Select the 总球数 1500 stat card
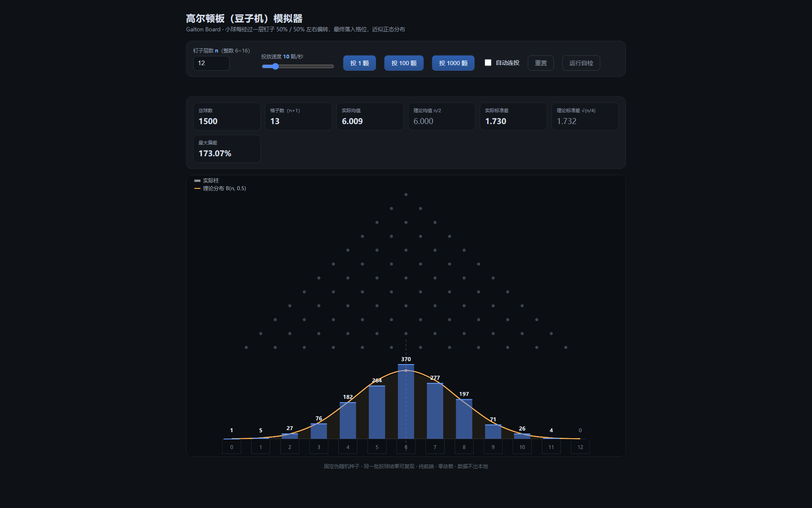This screenshot has height=508, width=812. click(x=227, y=116)
